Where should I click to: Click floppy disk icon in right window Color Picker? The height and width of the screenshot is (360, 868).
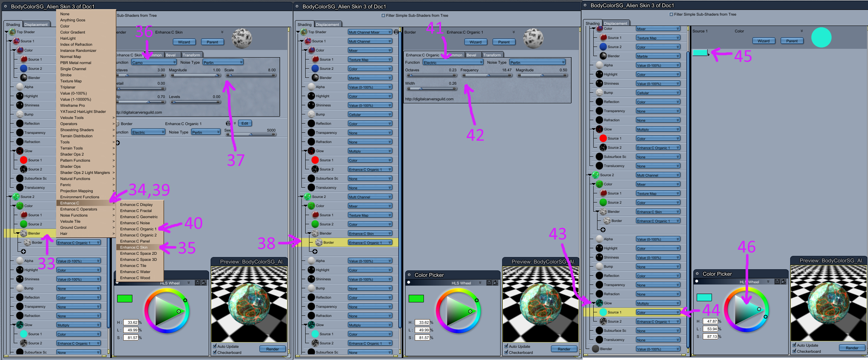coord(777,281)
